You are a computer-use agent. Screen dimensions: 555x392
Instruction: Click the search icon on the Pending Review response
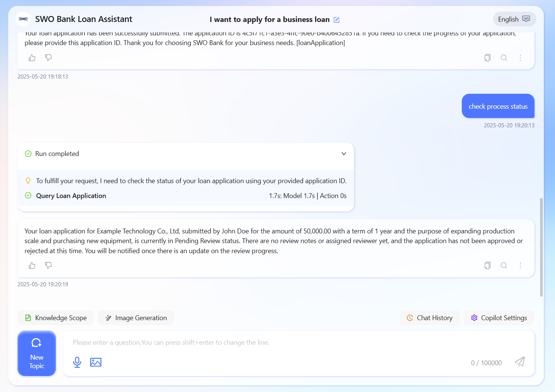coord(504,265)
